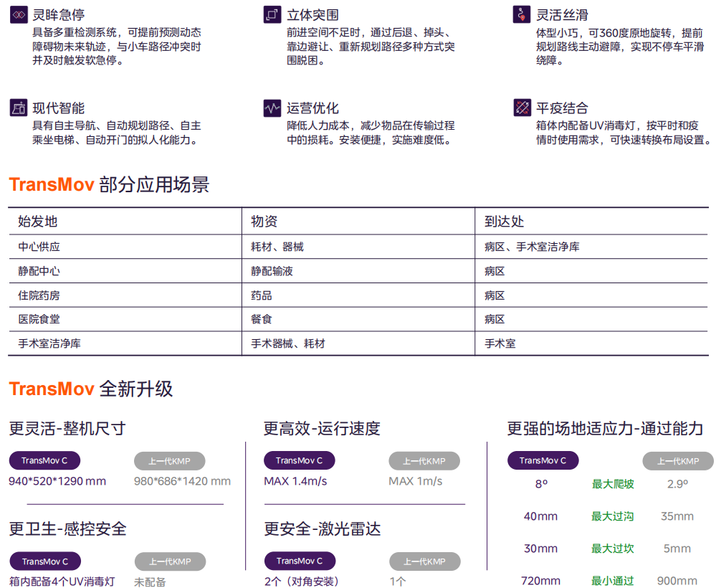Select the green 最大过坎 label
This screenshot has width=721, height=588.
pos(613,549)
